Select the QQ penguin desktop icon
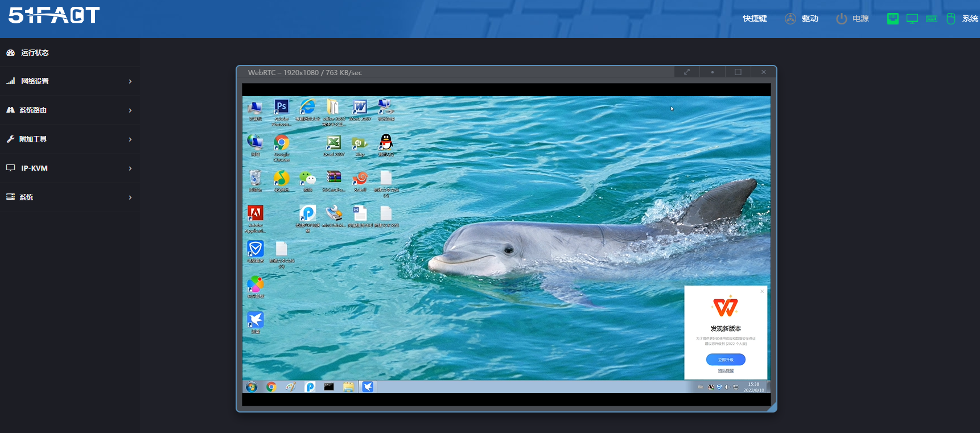The width and height of the screenshot is (980, 433). [386, 145]
